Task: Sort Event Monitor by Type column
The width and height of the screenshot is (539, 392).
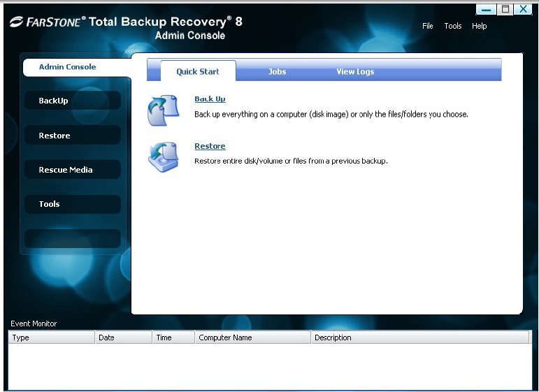Action: pos(52,337)
